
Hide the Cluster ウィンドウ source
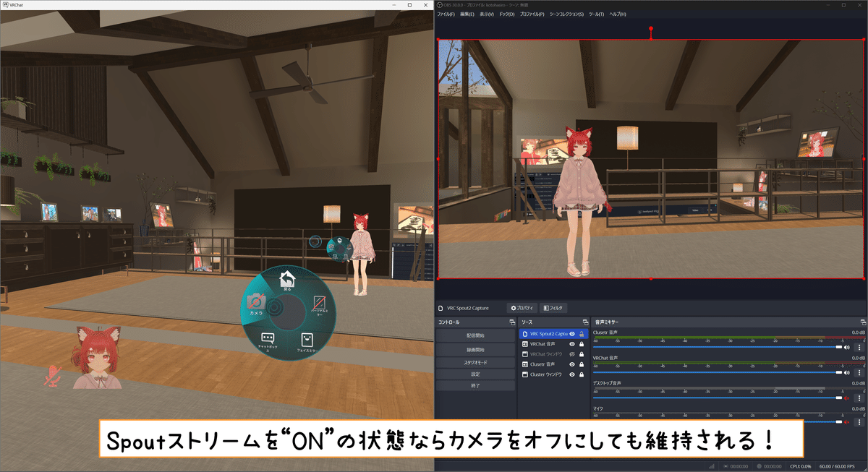coord(571,374)
